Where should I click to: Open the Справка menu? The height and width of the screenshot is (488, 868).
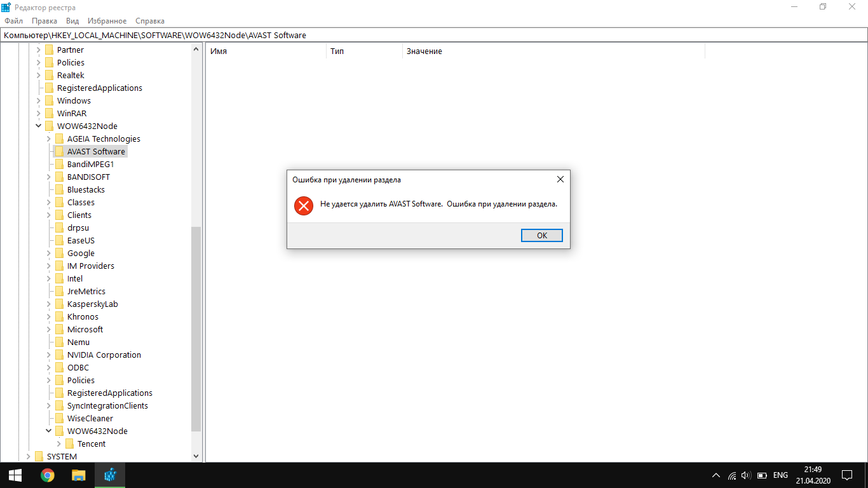click(150, 21)
